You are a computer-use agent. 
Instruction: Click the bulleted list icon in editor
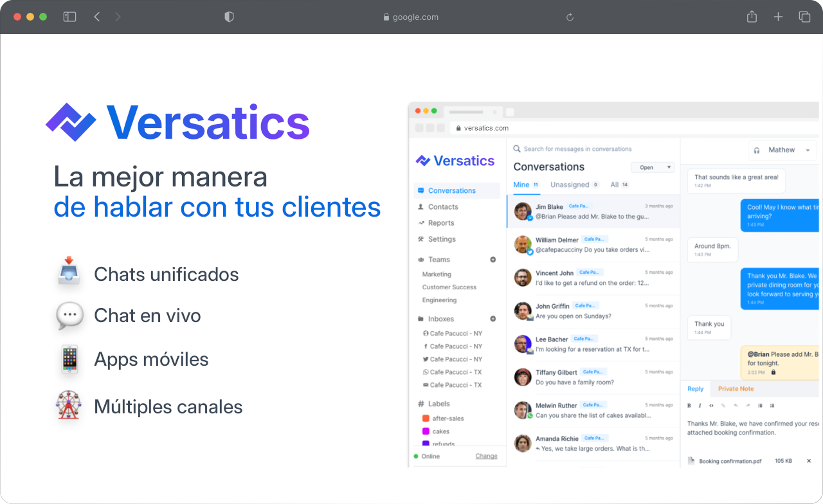pos(760,406)
